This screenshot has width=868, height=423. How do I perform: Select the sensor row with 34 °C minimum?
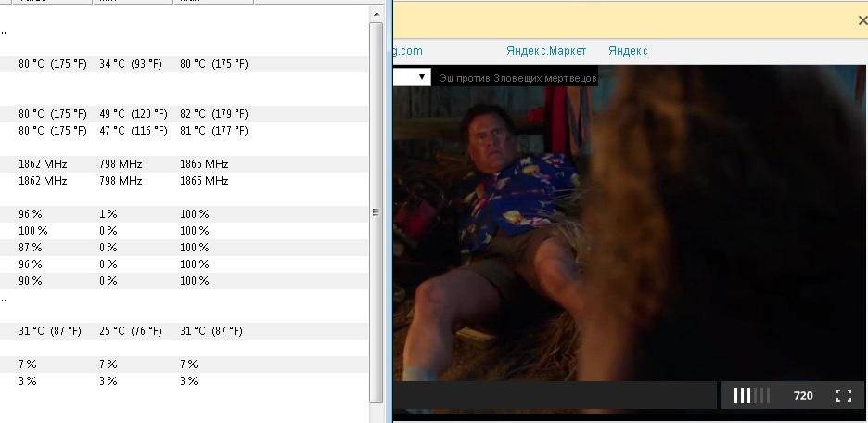tap(184, 64)
